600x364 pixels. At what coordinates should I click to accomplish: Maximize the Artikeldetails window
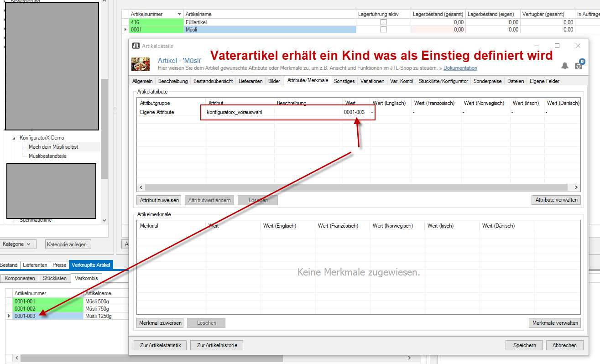pyautogui.click(x=557, y=46)
